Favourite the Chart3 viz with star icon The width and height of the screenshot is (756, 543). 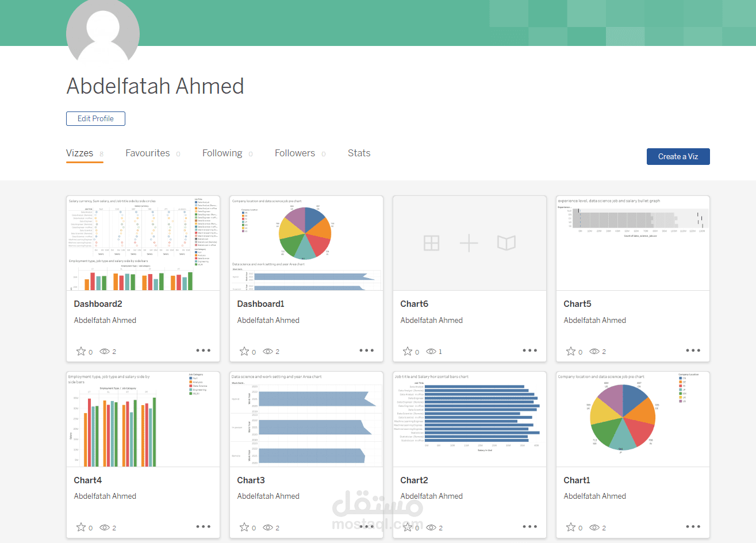(244, 527)
